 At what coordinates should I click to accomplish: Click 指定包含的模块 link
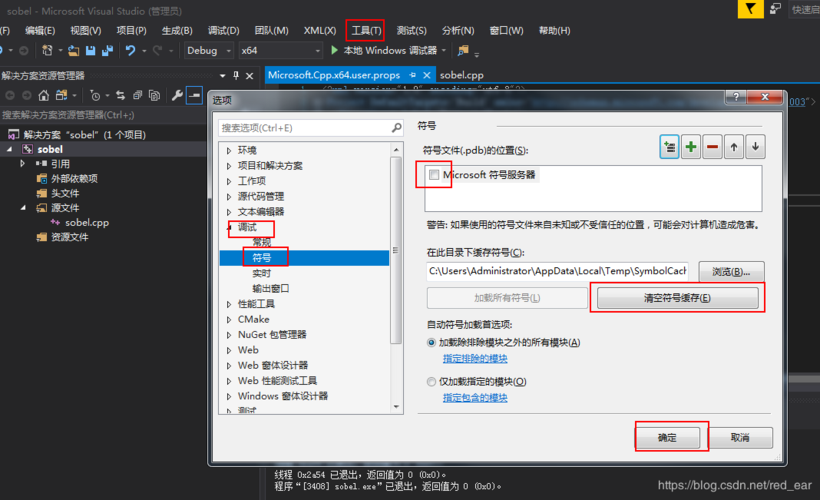click(475, 398)
